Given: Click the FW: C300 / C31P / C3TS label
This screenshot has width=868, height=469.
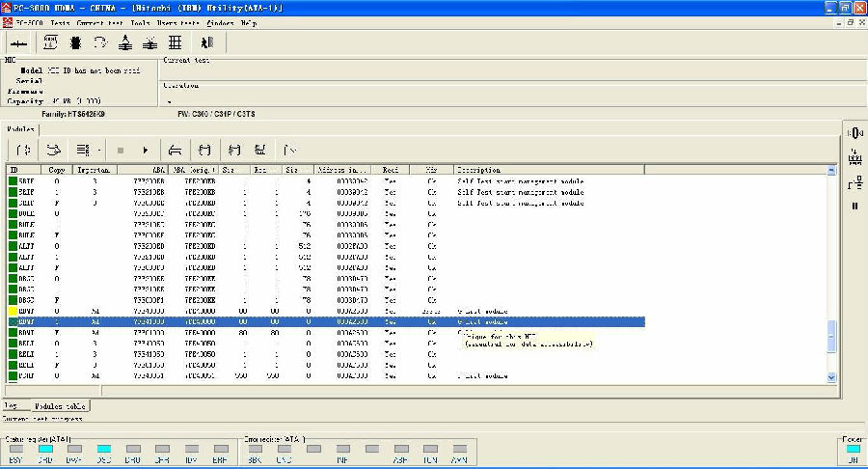Looking at the screenshot, I should point(216,114).
